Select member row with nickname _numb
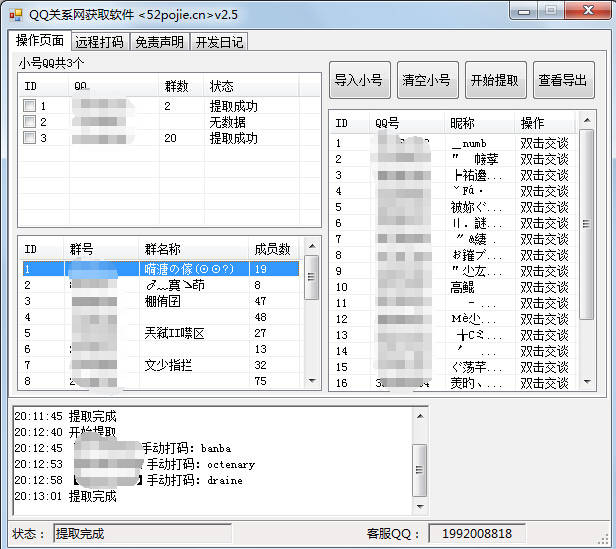The image size is (616, 549). coord(455,143)
